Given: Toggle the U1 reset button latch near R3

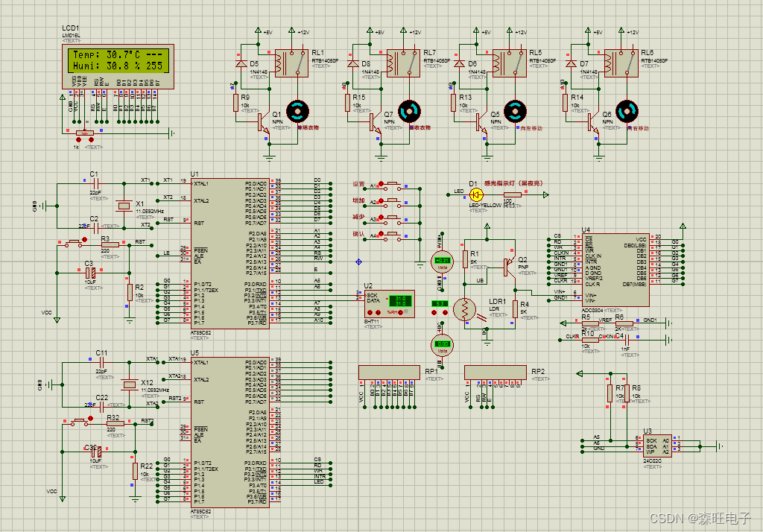Looking at the screenshot, I should tap(85, 239).
